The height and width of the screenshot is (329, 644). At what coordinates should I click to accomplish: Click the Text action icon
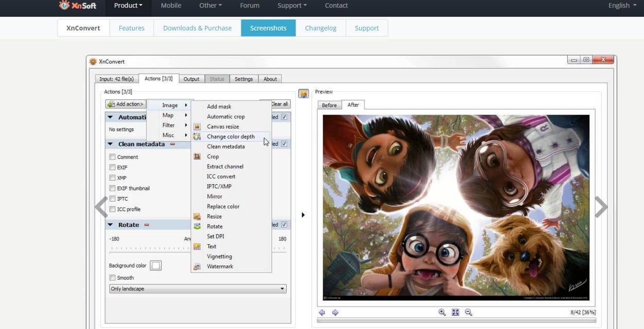coord(197,246)
